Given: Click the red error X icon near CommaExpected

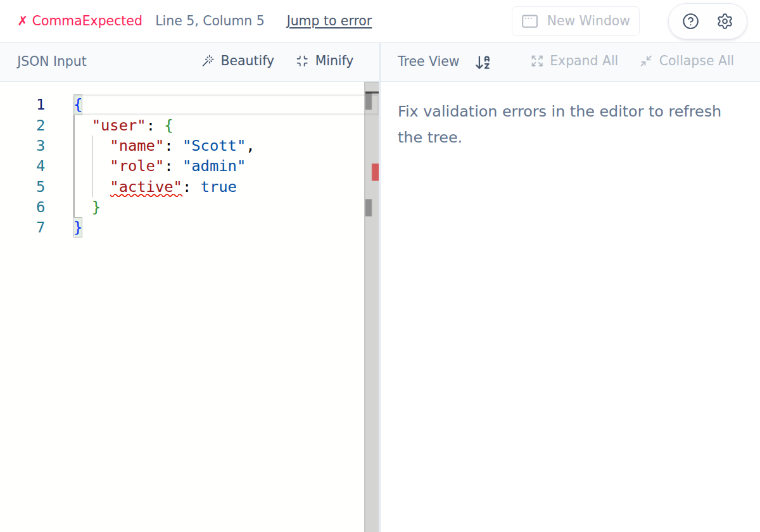Looking at the screenshot, I should [23, 20].
